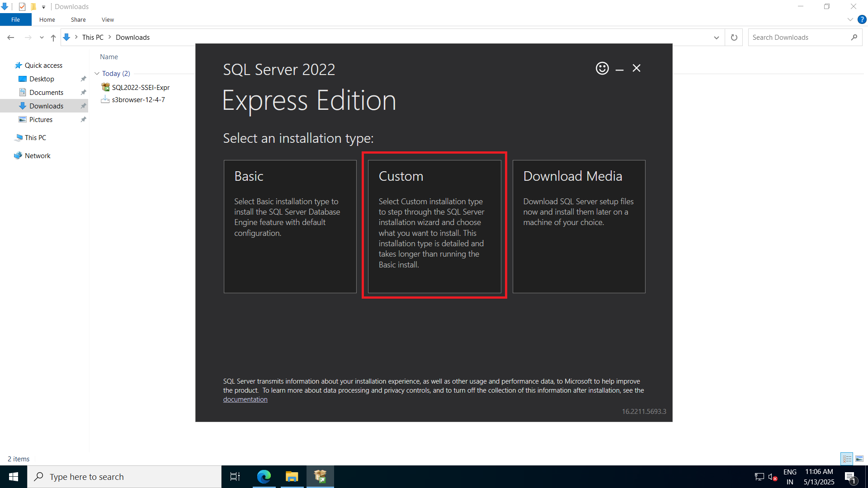The height and width of the screenshot is (488, 868).
Task: Open Task View on the taskbar
Action: pyautogui.click(x=235, y=477)
